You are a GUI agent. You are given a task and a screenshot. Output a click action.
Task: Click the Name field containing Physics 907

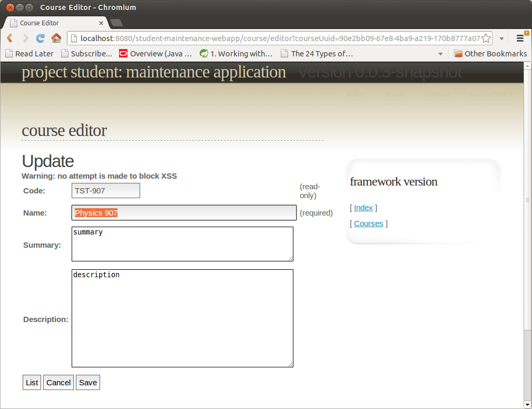[x=184, y=213]
